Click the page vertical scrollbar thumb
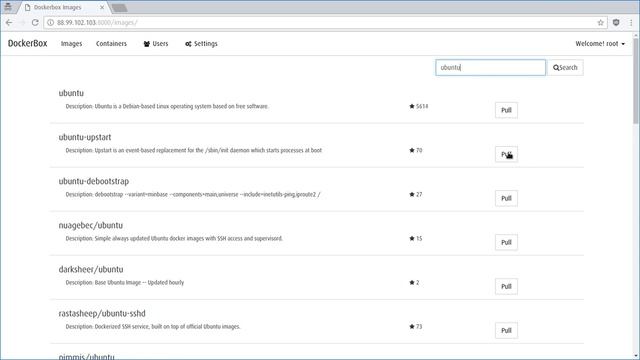Image resolution: width=640 pixels, height=360 pixels. click(x=636, y=81)
